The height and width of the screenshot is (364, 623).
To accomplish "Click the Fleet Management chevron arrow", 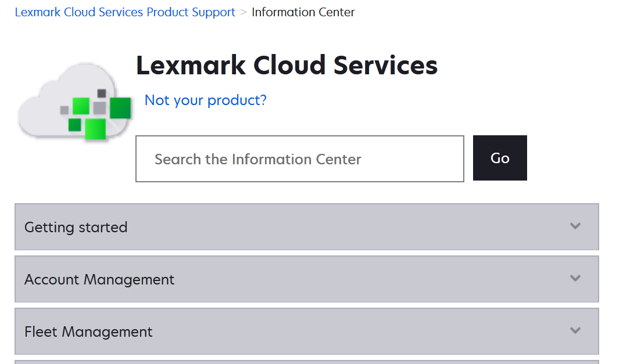I will pos(575,331).
